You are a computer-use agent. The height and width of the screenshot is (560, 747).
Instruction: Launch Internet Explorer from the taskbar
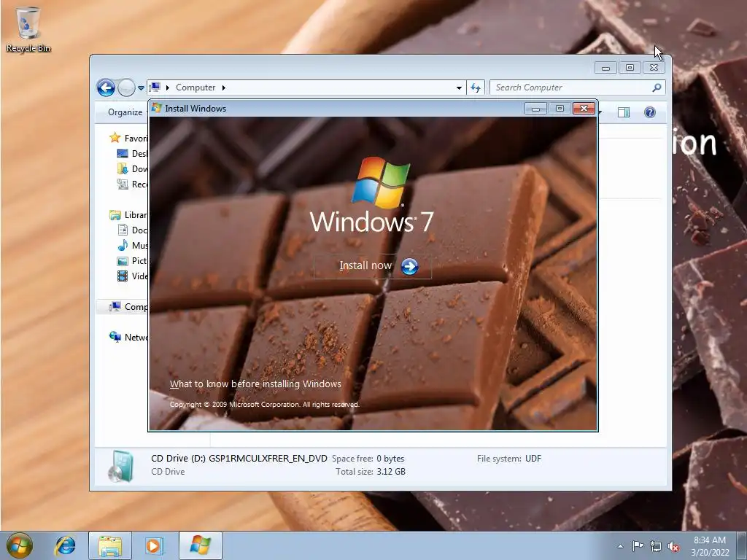[65, 545]
